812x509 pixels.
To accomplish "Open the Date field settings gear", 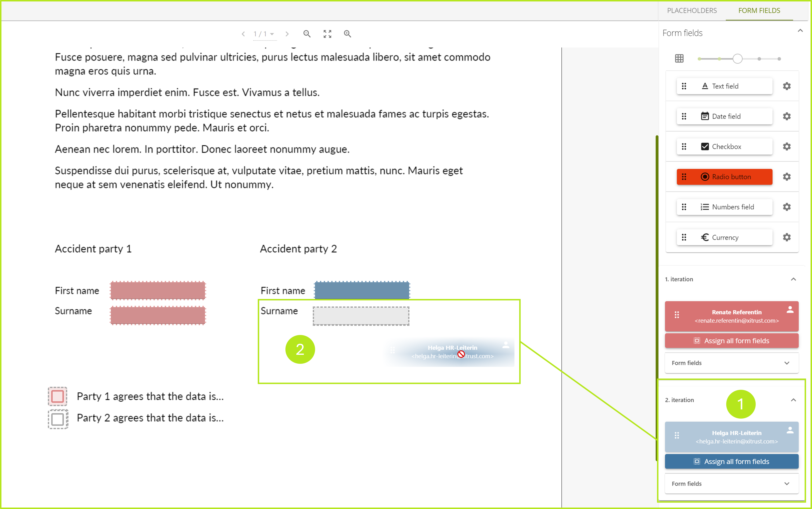I will coord(786,117).
